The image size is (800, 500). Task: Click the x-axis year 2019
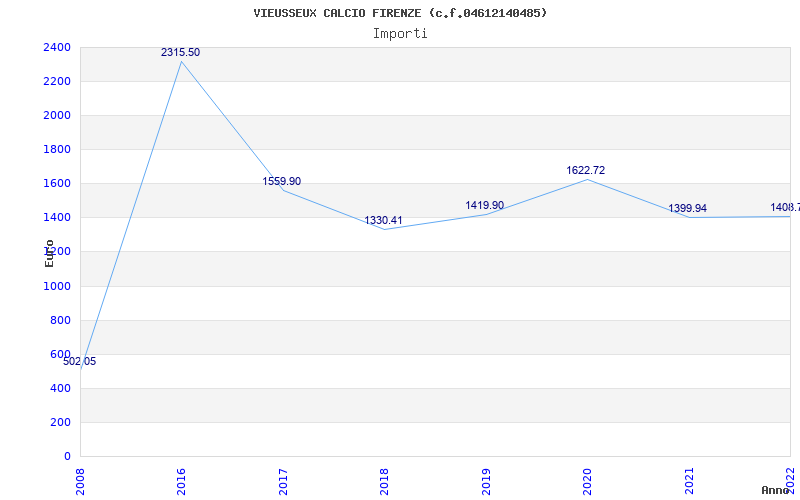[486, 482]
